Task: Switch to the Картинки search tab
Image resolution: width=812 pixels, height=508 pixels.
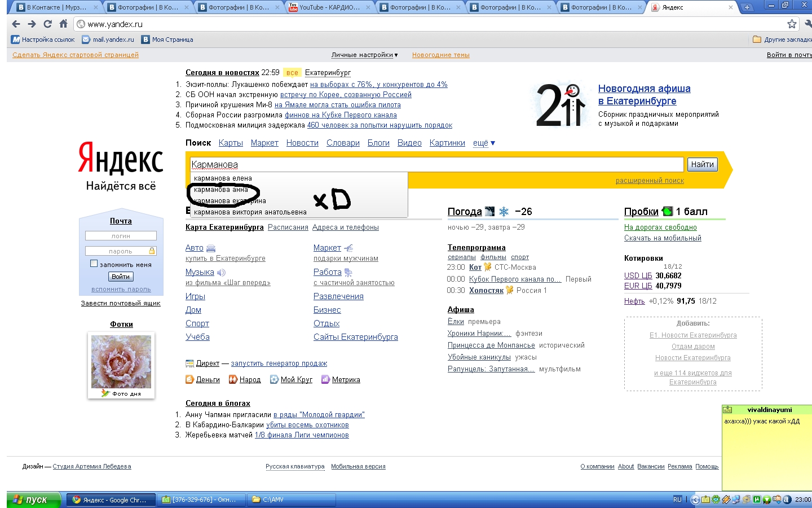Action: click(447, 143)
